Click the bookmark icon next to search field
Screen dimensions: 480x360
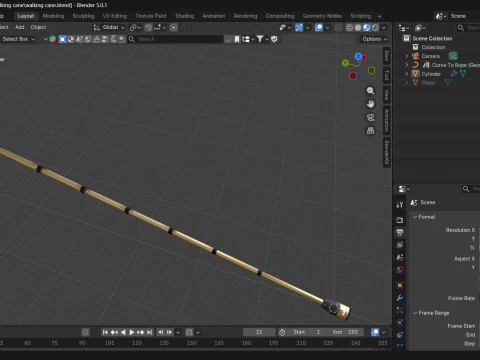(237, 39)
